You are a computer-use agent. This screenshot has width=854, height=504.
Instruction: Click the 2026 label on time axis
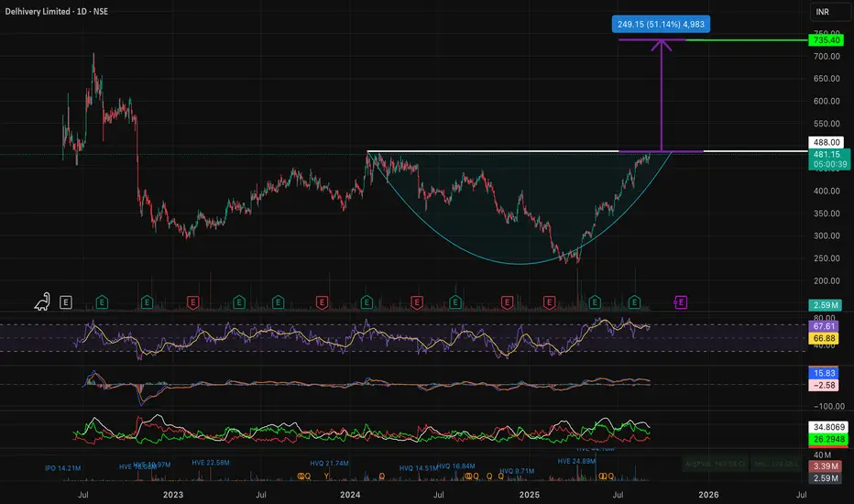pos(708,495)
